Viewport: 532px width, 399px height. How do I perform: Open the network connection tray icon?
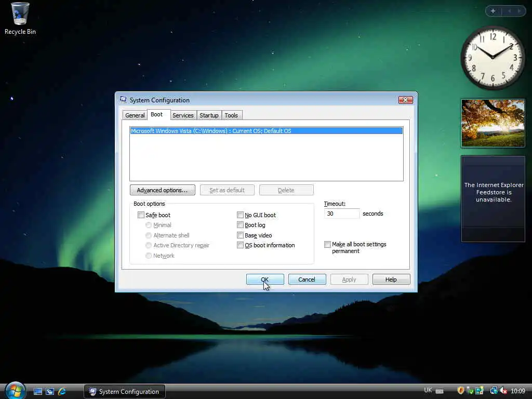click(x=494, y=391)
